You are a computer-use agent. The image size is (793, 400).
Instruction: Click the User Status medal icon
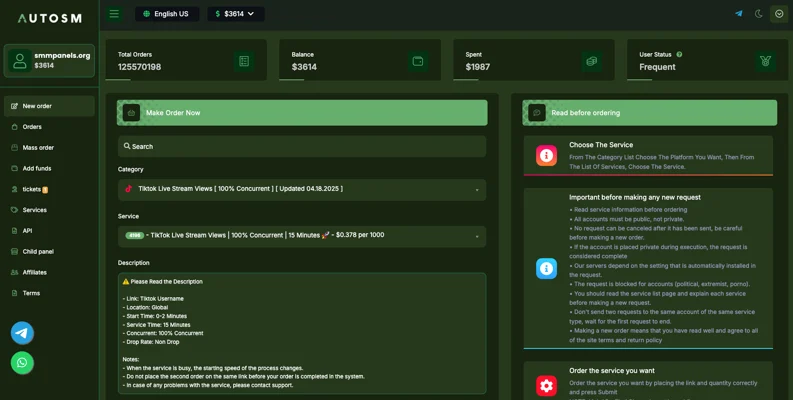pos(766,61)
